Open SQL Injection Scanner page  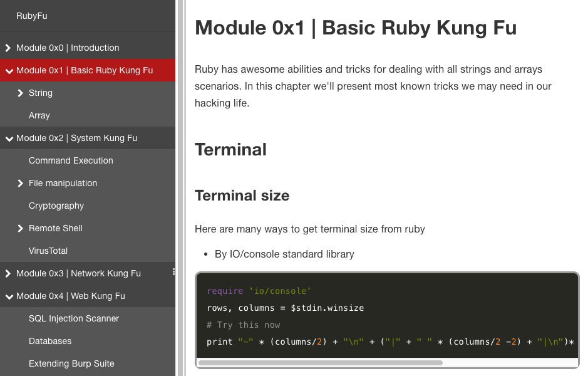[x=74, y=318]
